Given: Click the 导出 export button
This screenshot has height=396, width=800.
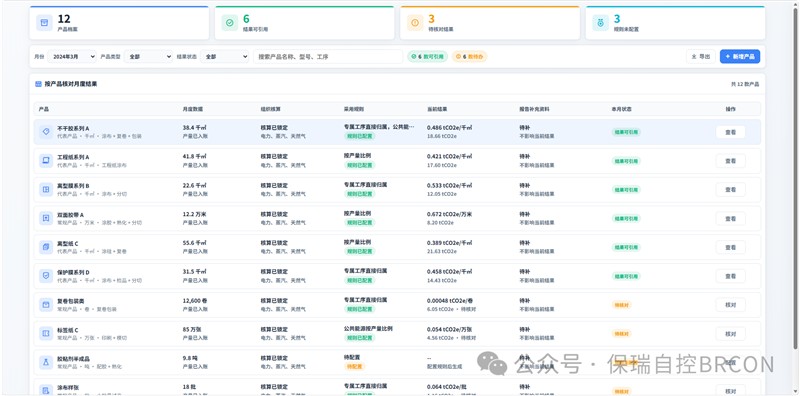Looking at the screenshot, I should coord(701,57).
